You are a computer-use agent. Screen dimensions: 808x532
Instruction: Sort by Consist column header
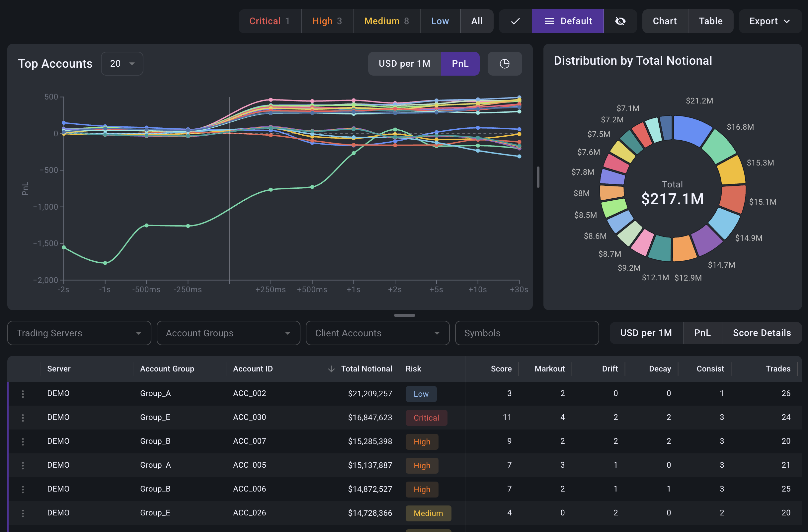pos(710,369)
